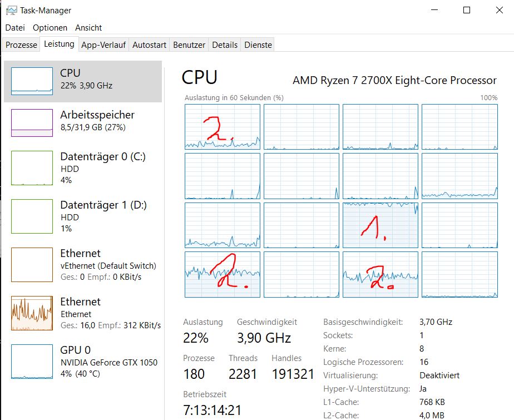
Task: Select the active Ethernet adapter graph
Action: click(31, 313)
